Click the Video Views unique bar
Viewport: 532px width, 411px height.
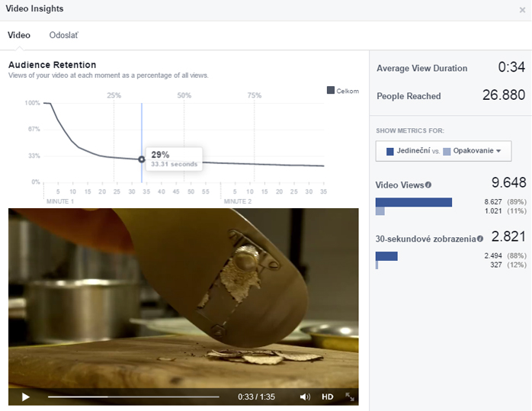coord(414,202)
